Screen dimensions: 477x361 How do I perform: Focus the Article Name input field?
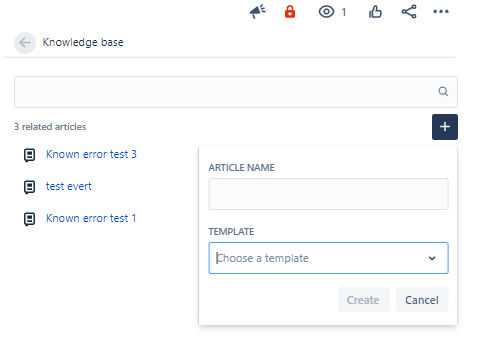coord(328,194)
